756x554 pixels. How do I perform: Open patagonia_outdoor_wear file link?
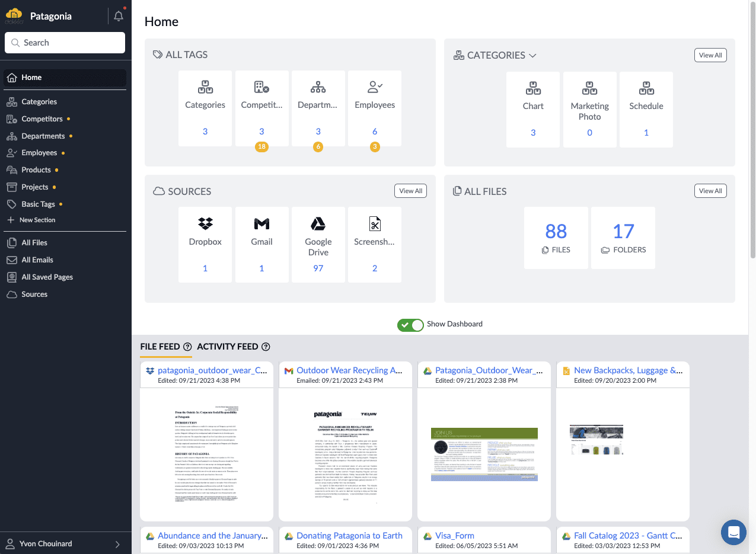(213, 370)
